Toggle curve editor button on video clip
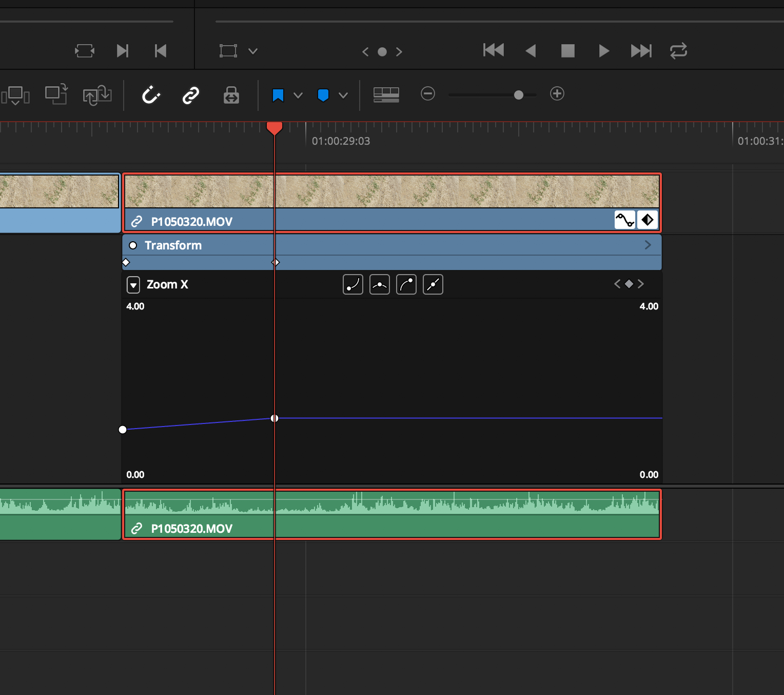The width and height of the screenshot is (784, 695). (625, 220)
